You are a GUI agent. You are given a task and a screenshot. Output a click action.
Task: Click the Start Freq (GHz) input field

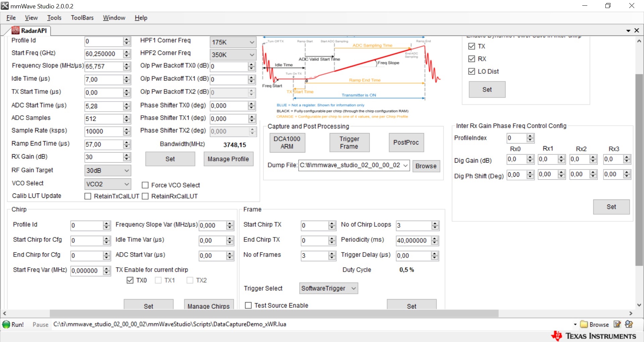pos(104,54)
